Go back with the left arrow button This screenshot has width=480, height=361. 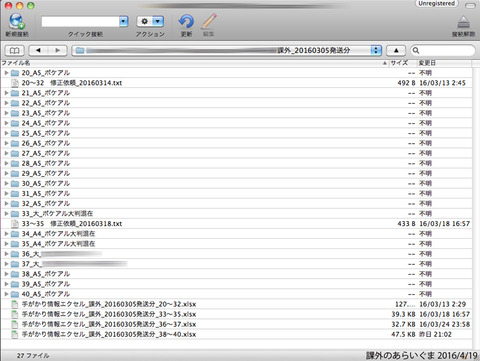coord(38,51)
